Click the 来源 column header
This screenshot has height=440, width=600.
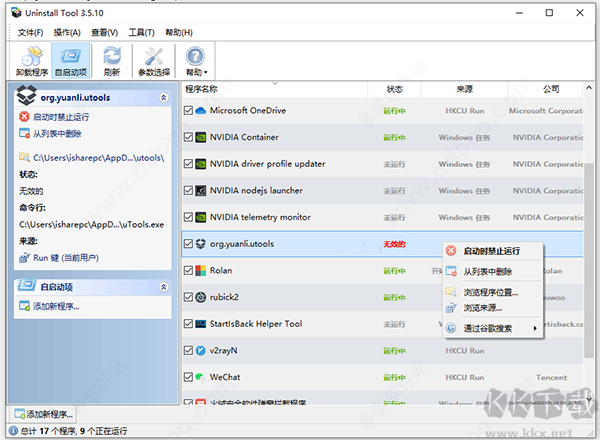[464, 89]
